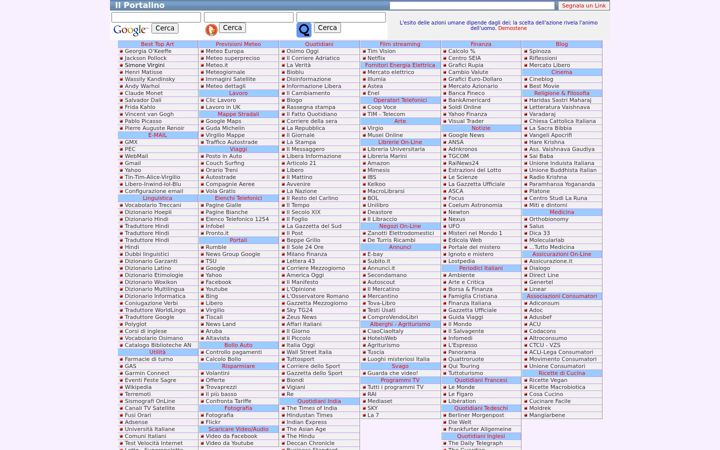
Task: Open the Demostene link in the quote
Action: click(512, 28)
